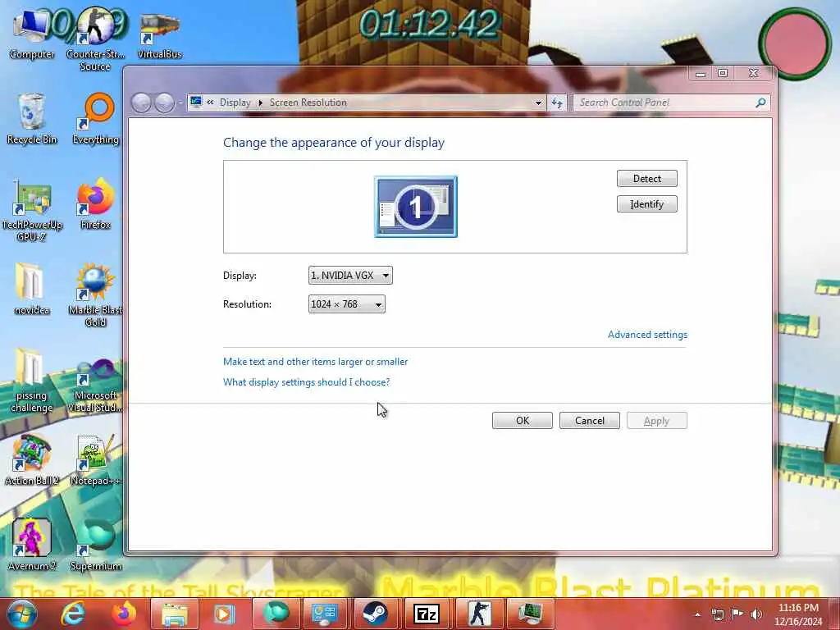This screenshot has height=630, width=840.
Task: Open Make text larger or smaller link
Action: [x=315, y=362]
